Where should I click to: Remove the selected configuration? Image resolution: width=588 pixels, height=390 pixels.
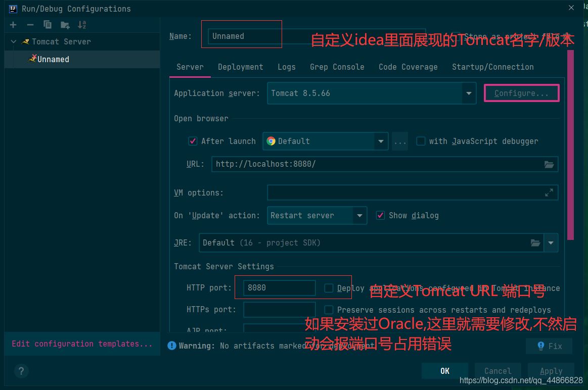point(30,24)
